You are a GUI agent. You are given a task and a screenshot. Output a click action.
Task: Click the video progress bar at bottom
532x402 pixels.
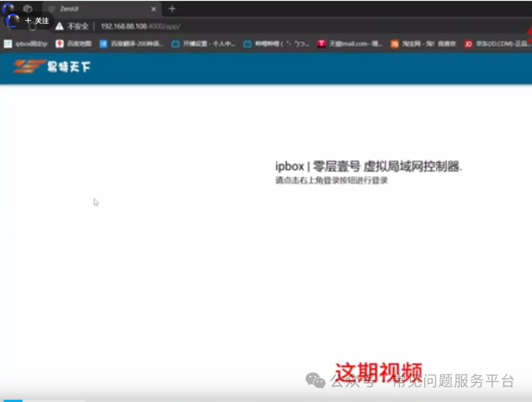(266, 401)
